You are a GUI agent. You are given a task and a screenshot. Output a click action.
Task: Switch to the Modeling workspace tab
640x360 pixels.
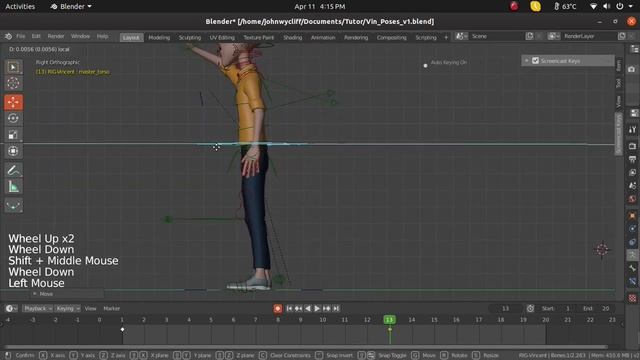point(159,38)
